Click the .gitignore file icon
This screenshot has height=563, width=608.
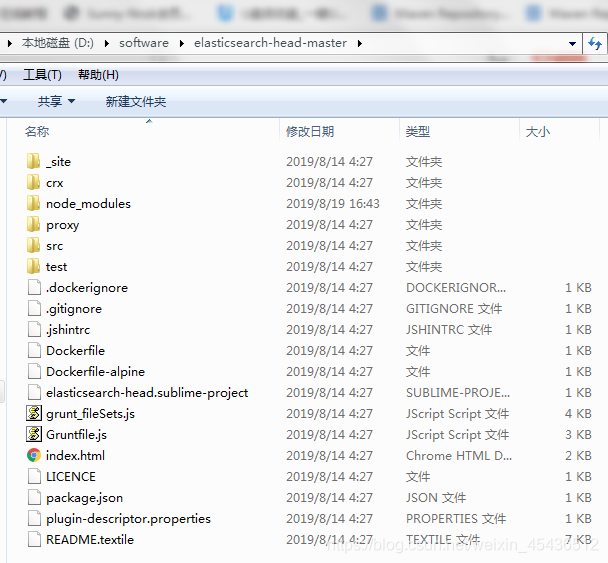pos(34,308)
